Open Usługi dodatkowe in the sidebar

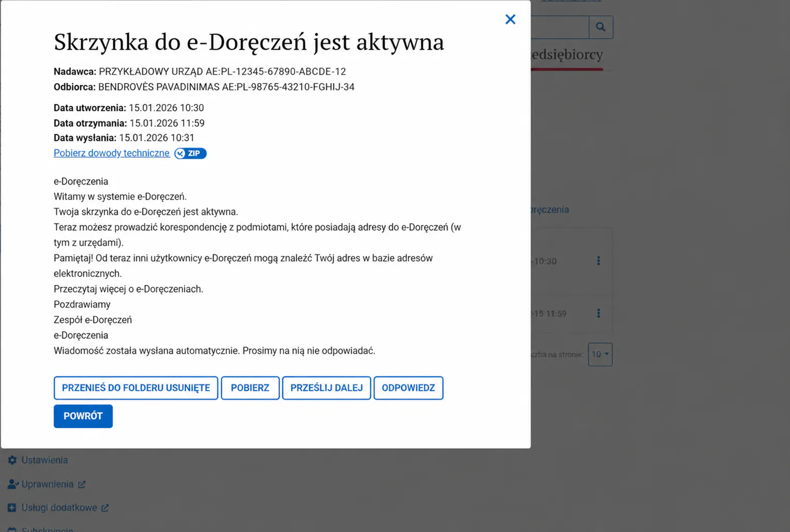click(x=59, y=508)
